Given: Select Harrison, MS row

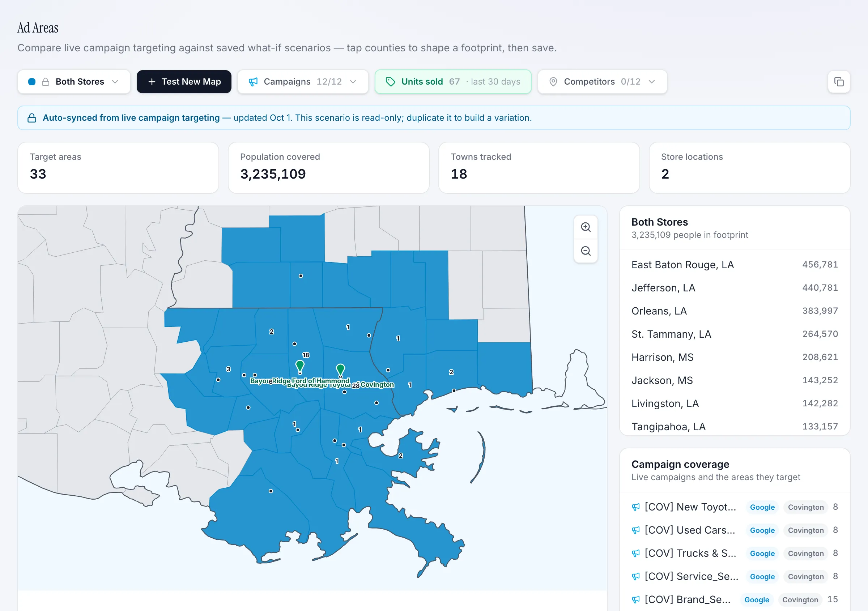Looking at the screenshot, I should pyautogui.click(x=735, y=357).
